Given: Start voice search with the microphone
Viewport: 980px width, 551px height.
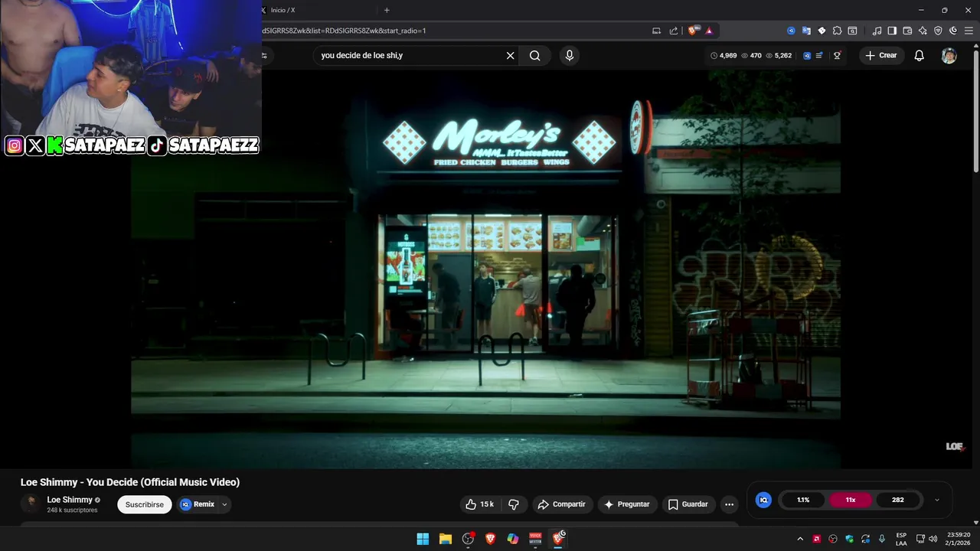Looking at the screenshot, I should click(x=569, y=55).
